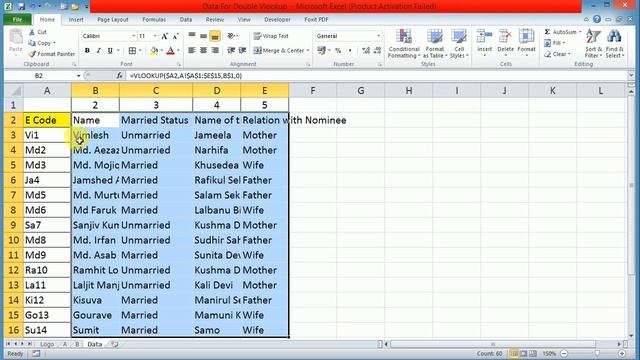Toggle Center alignment

[x=203, y=51]
